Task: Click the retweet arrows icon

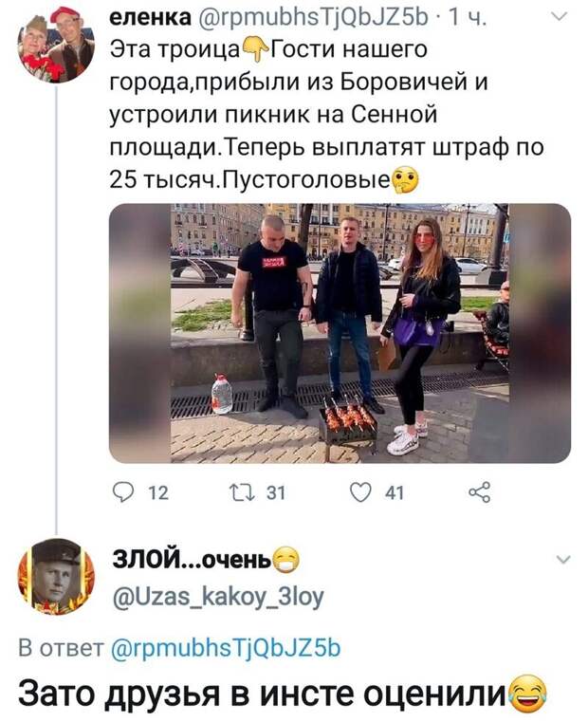Action: click(242, 493)
